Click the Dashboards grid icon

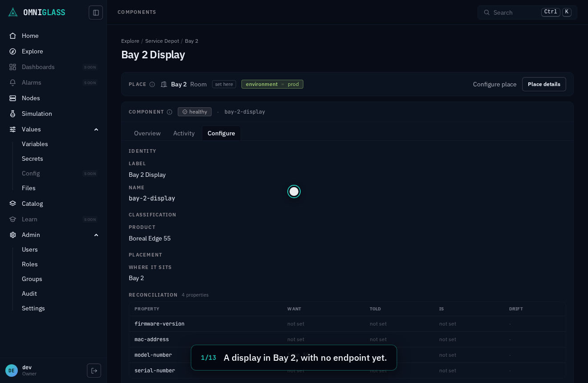(13, 67)
